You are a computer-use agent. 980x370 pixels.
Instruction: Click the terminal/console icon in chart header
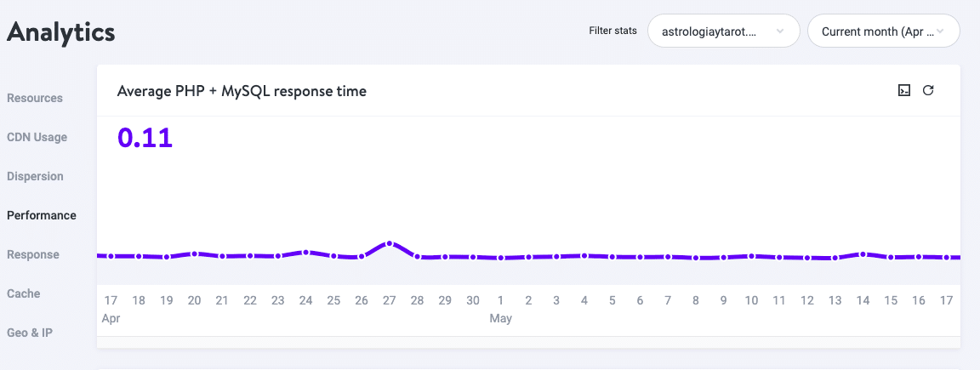coord(904,90)
